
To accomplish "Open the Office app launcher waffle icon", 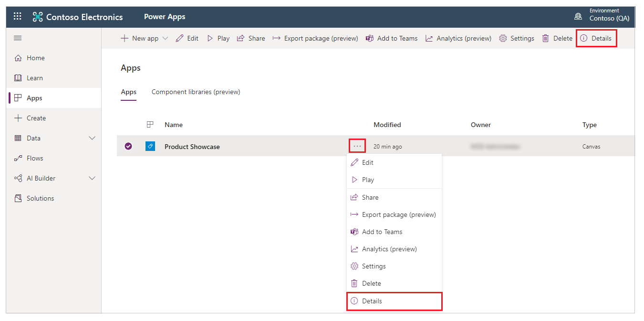I will point(17,16).
